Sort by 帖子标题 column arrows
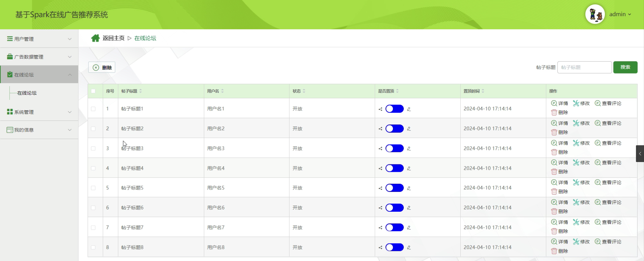 pos(141,91)
